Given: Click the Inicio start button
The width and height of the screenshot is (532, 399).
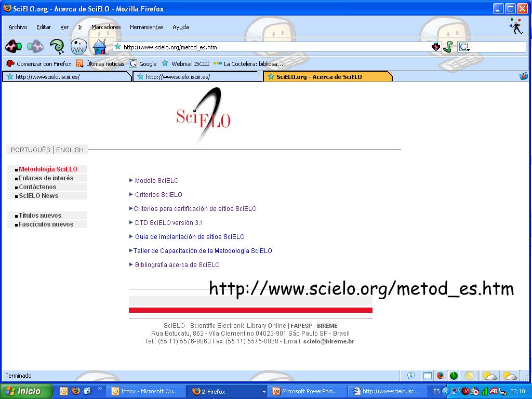Looking at the screenshot, I should [x=26, y=391].
